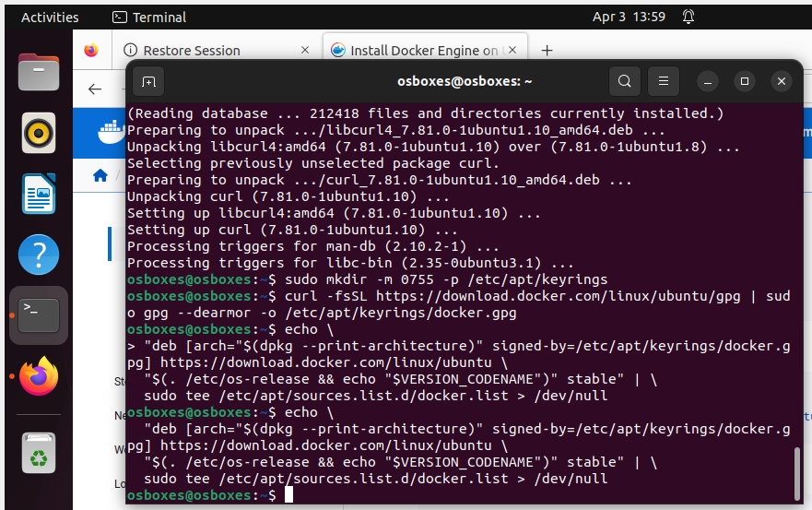Switch to Firefox via dock icon

39,376
